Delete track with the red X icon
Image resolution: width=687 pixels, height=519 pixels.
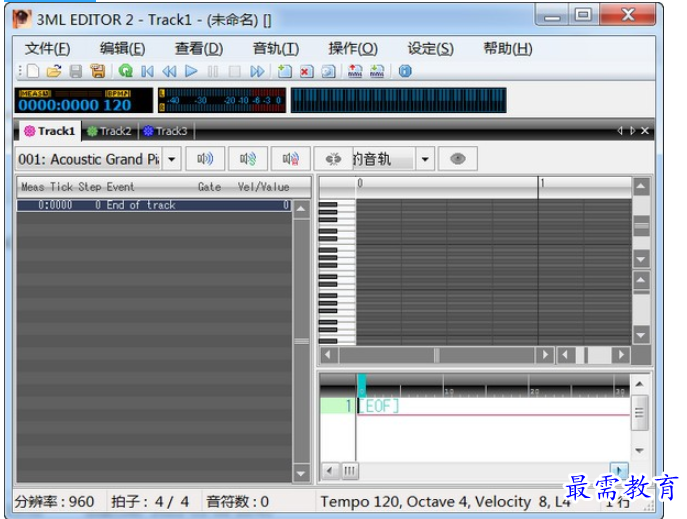(x=307, y=71)
